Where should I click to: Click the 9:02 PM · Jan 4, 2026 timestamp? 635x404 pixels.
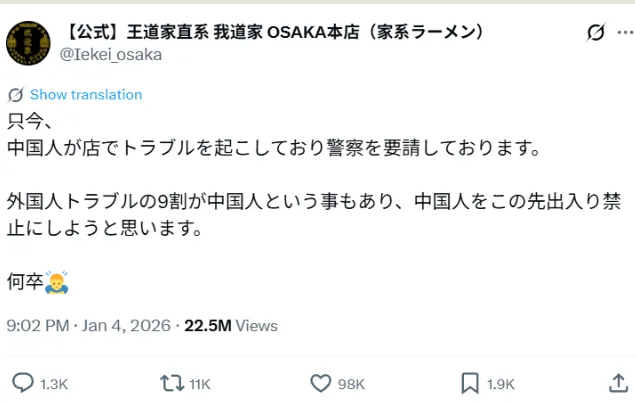tap(88, 326)
